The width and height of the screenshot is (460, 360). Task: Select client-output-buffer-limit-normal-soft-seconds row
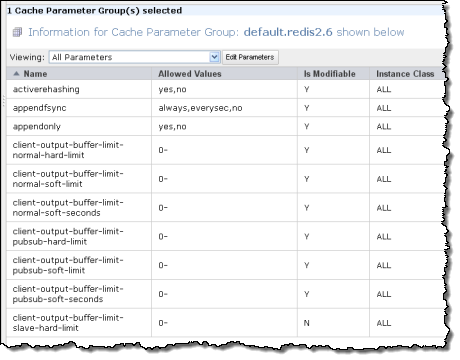[x=225, y=208]
